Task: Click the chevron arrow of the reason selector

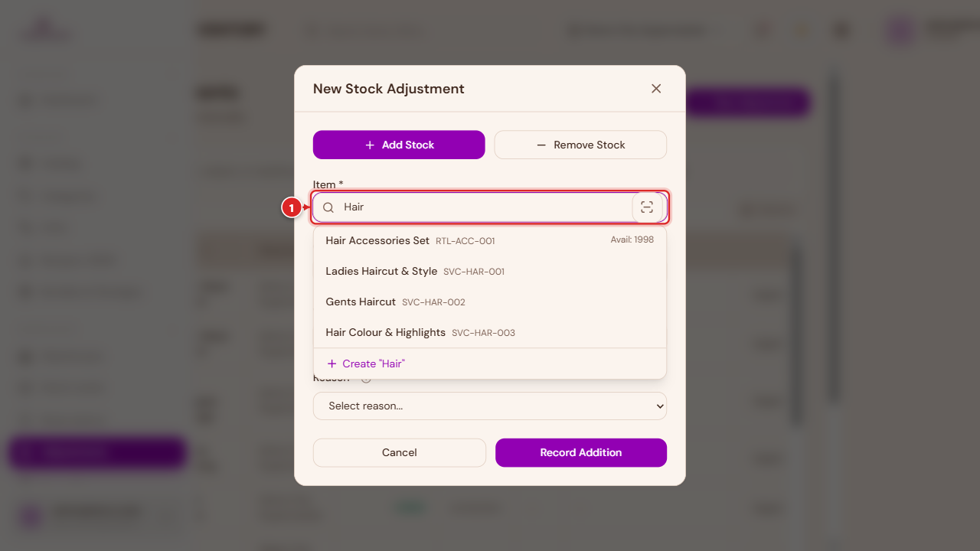Action: pos(661,406)
